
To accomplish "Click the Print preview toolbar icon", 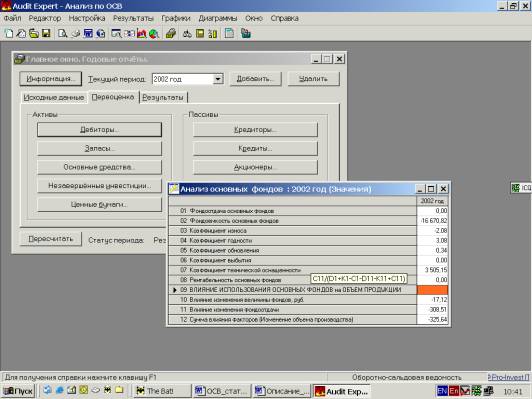I will tap(63, 33).
